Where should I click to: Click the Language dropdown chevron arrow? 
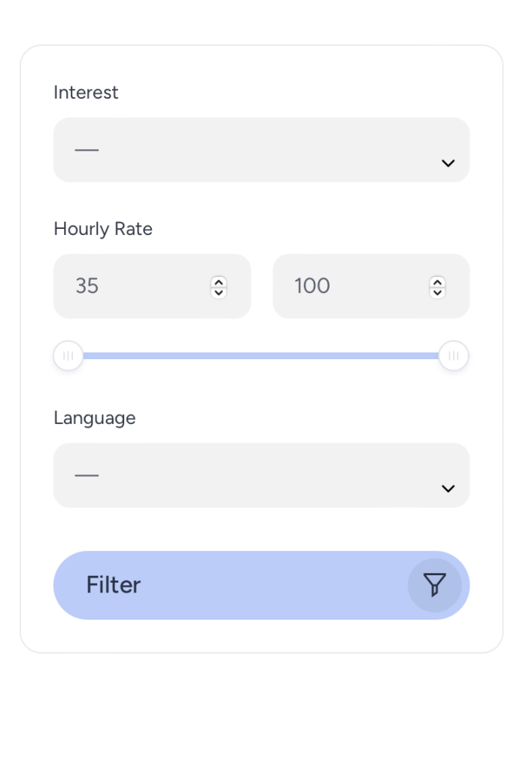coord(448,489)
